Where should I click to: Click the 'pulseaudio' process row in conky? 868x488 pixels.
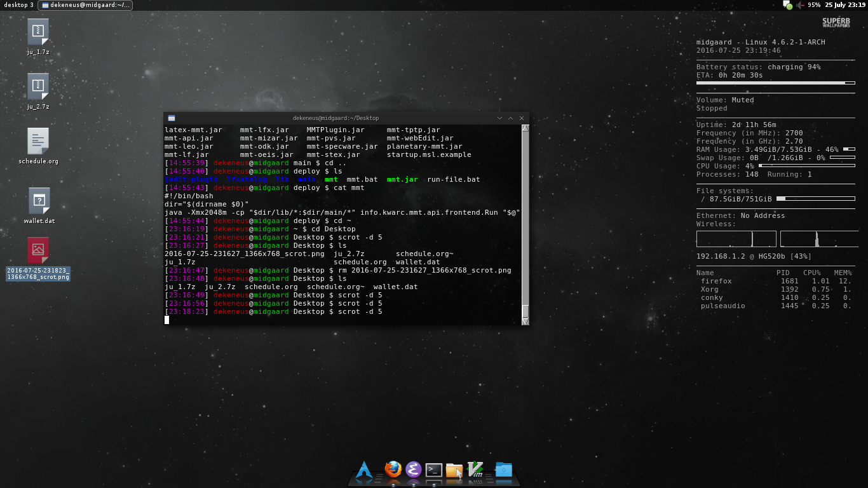775,306
